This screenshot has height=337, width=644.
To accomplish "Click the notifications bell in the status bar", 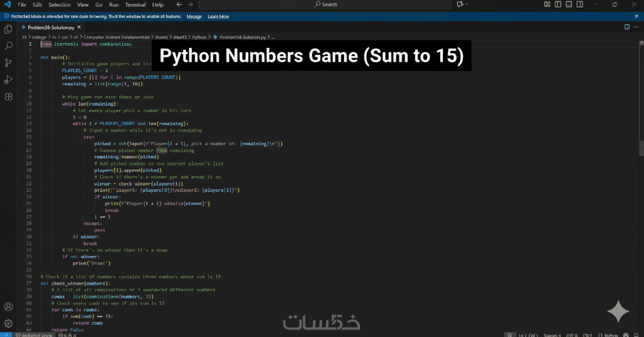I will (x=637, y=335).
